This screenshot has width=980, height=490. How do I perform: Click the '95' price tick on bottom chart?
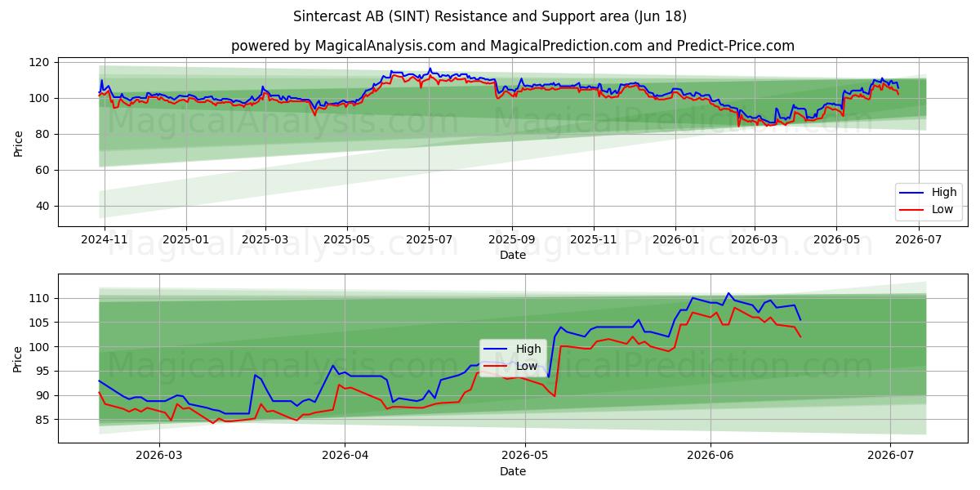pos(44,371)
